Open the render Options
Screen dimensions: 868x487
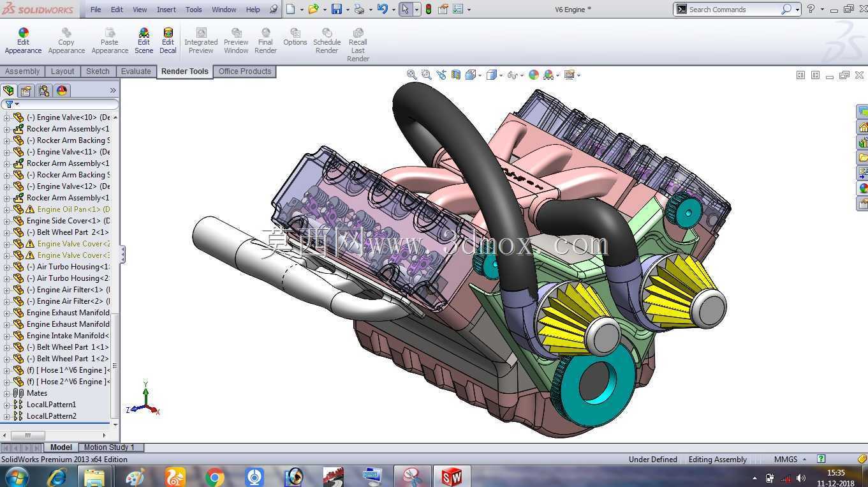295,37
